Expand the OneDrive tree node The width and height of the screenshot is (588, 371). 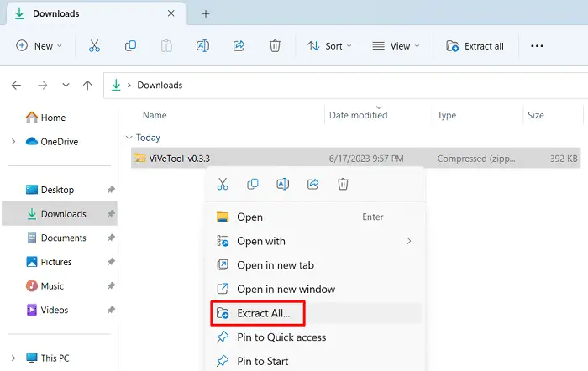coord(13,142)
